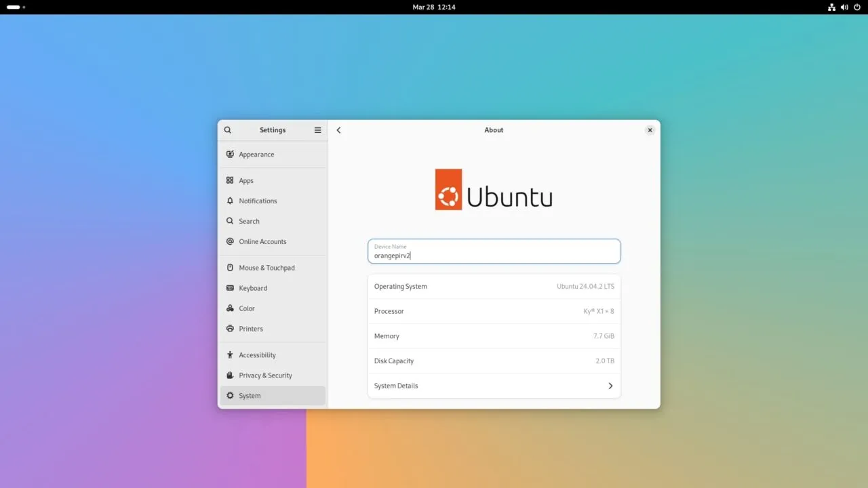The height and width of the screenshot is (488, 868).
Task: Expand the System Details row
Action: (494, 386)
